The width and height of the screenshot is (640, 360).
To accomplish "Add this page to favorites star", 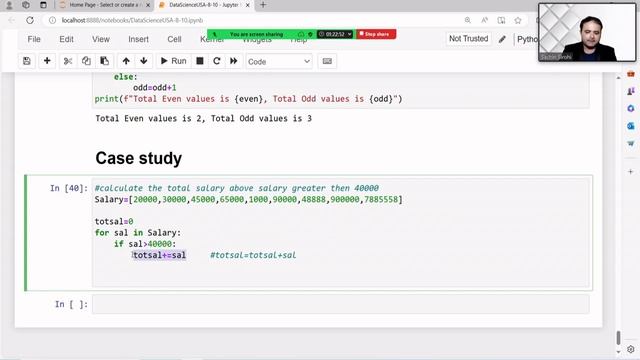I will 518,20.
